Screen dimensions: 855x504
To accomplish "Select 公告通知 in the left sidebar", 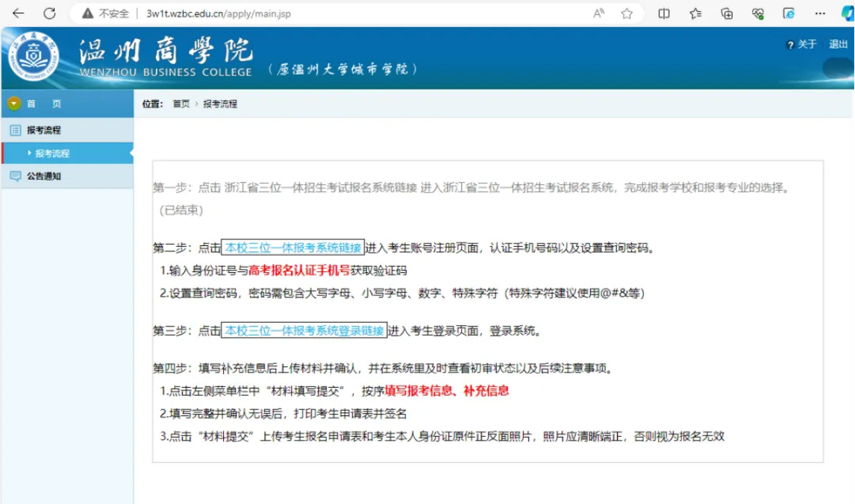I will (43, 177).
